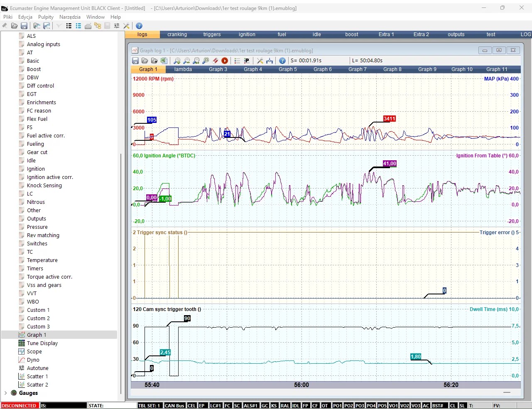This screenshot has width=532, height=409.
Task: Open Scope in the tree
Action: 34,351
